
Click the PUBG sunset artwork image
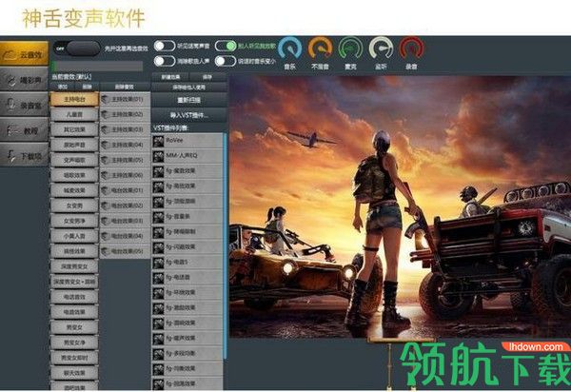click(400, 206)
